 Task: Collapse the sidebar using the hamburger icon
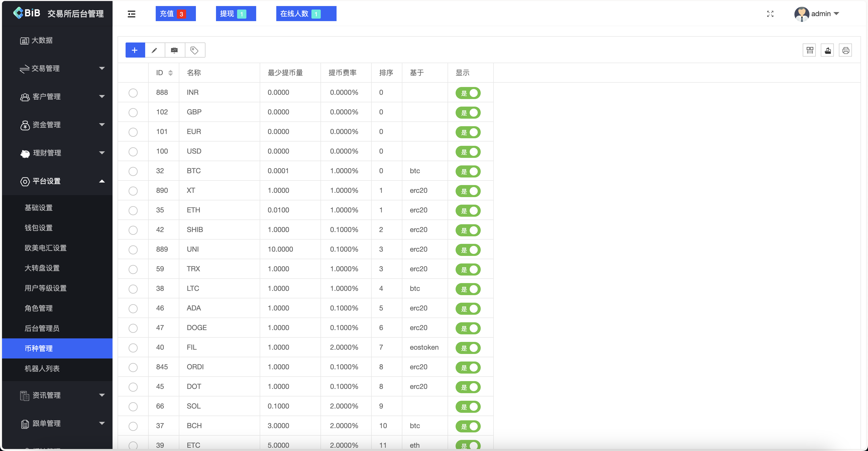(131, 14)
